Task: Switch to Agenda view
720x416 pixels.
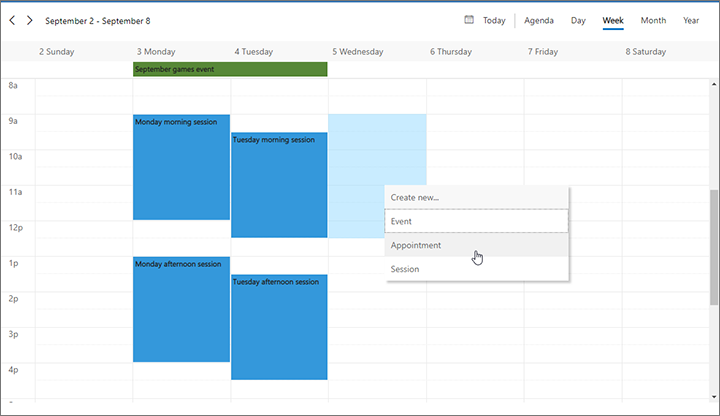Action: [x=539, y=20]
